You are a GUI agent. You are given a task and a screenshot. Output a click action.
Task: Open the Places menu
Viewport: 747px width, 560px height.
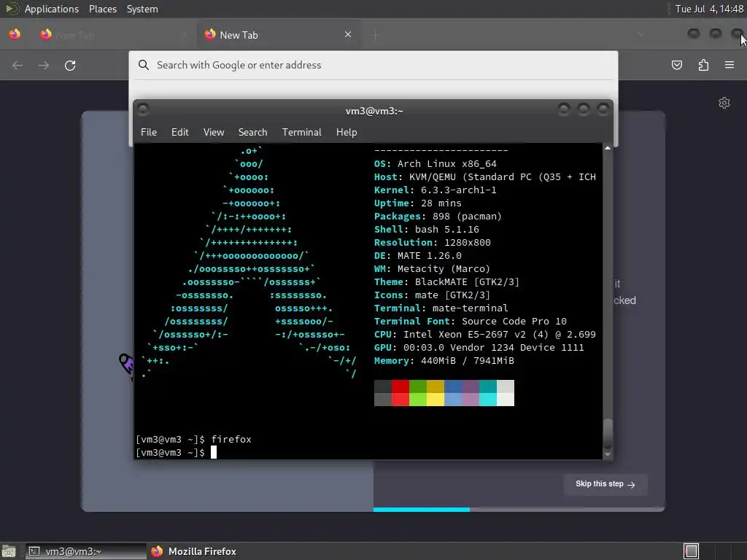102,9
